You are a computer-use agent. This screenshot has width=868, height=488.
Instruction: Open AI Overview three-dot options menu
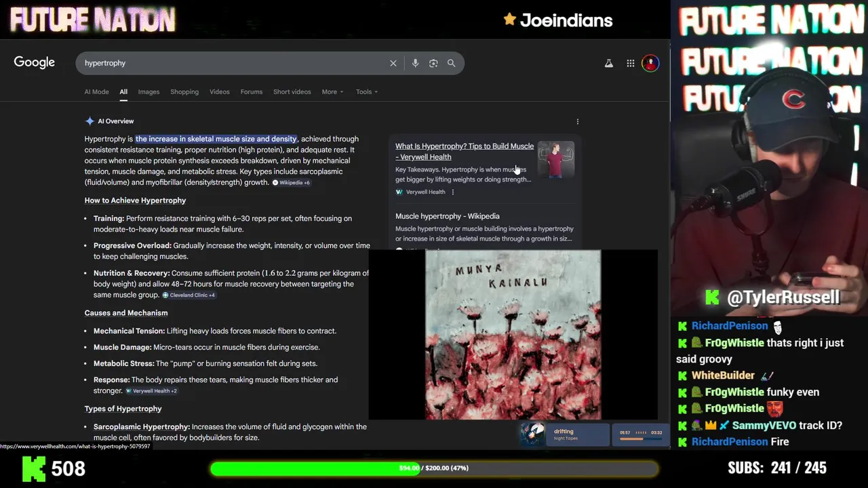(578, 121)
